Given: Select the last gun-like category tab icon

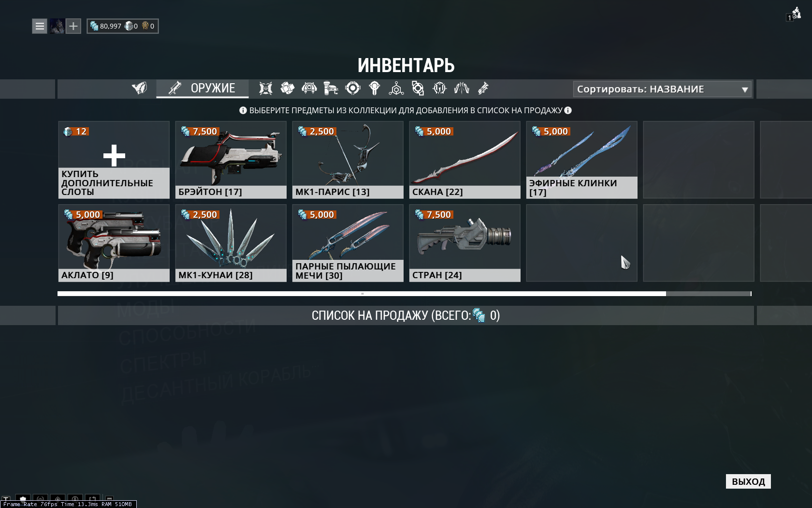Looking at the screenshot, I should tap(483, 89).
